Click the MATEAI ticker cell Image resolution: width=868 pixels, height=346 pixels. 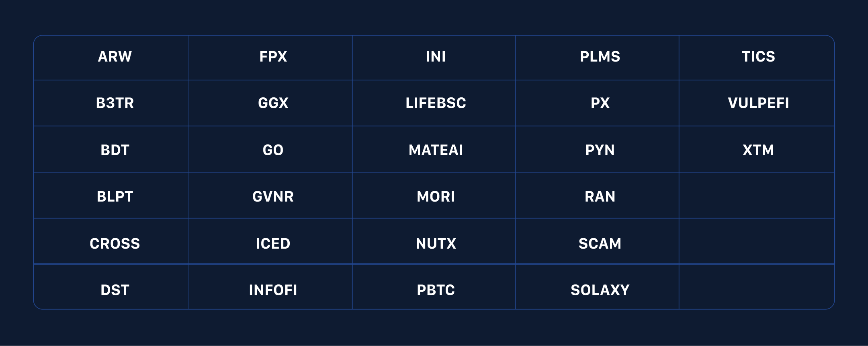[x=436, y=150]
